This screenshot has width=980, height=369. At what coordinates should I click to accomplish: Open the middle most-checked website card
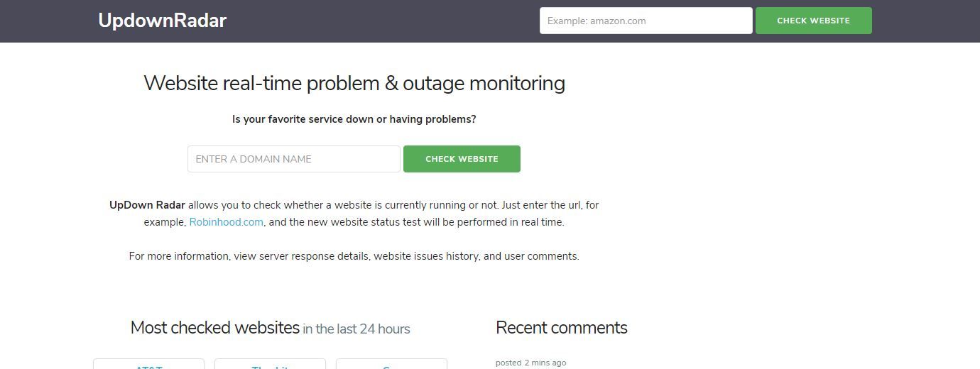(270, 365)
